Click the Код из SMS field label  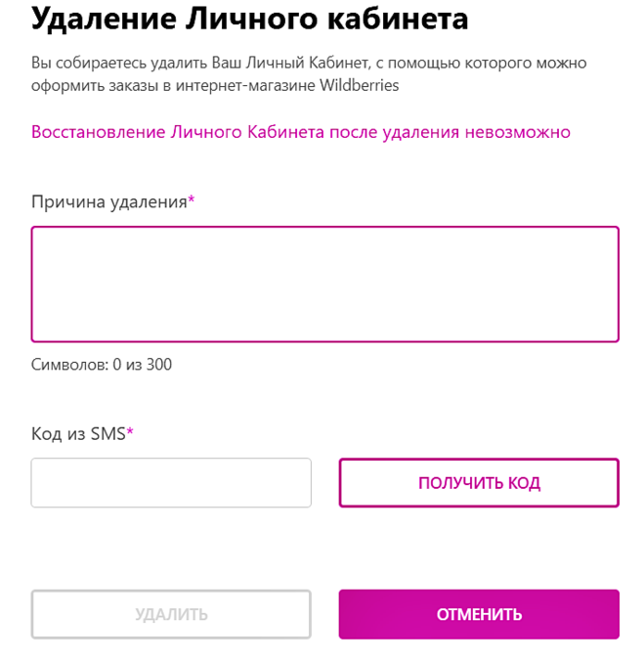pos(78,434)
